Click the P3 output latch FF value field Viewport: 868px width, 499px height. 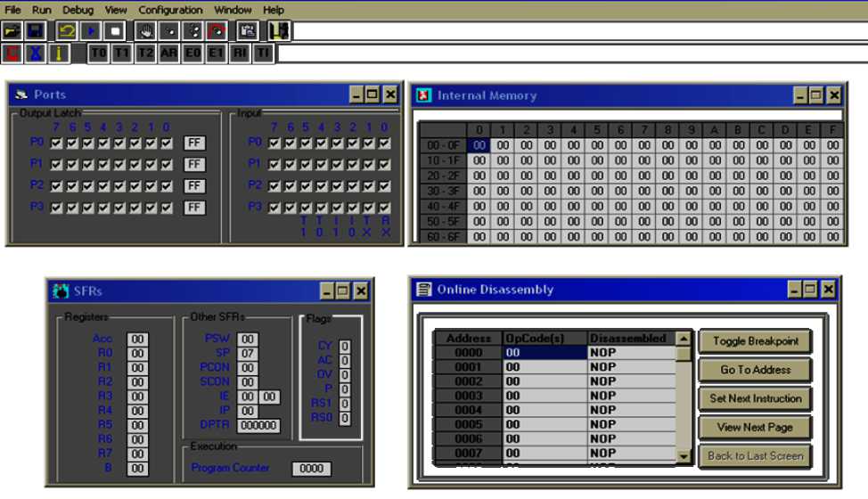tap(194, 208)
